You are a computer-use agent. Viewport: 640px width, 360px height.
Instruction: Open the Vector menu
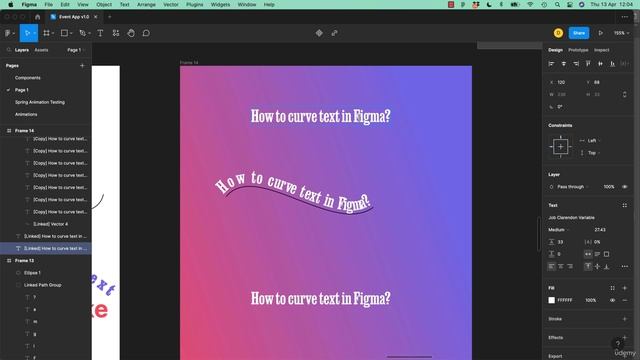click(x=171, y=4)
